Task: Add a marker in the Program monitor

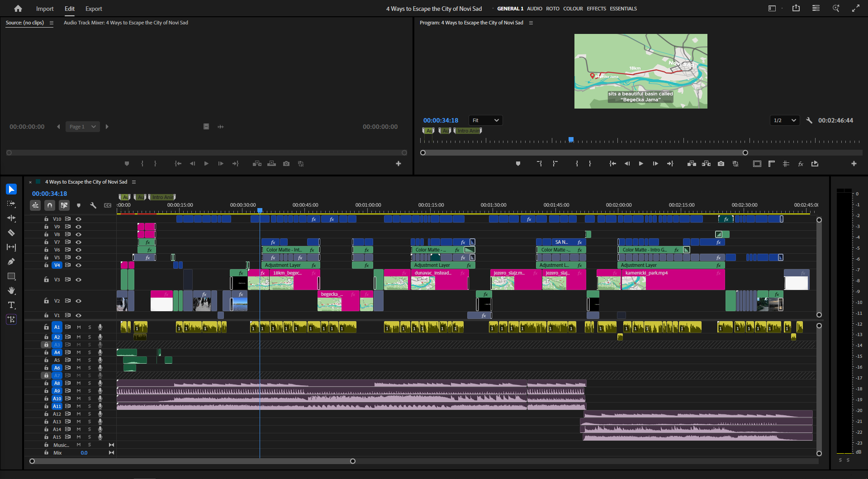Action: point(518,164)
